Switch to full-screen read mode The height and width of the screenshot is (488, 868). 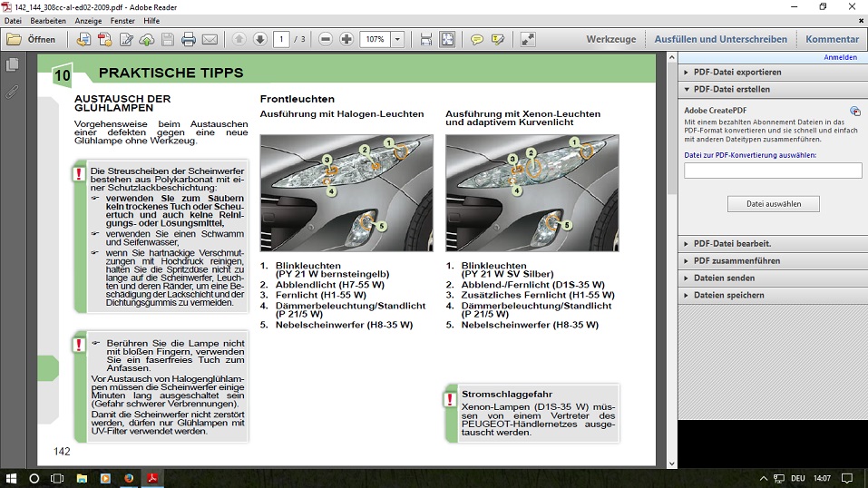click(528, 40)
